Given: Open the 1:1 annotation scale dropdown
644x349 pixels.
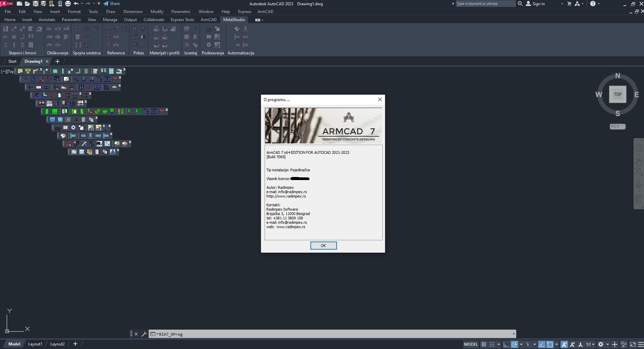Looking at the screenshot, I should tap(590, 344).
